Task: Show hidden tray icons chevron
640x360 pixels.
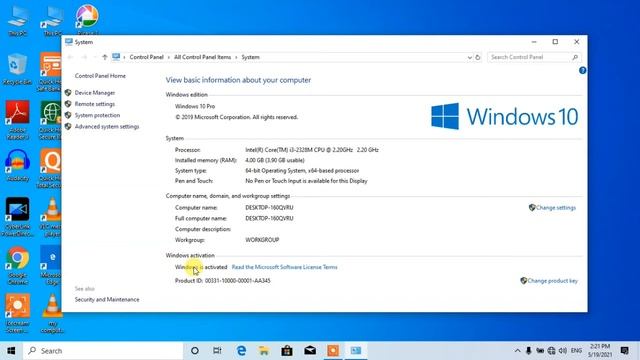Action: pos(517,351)
